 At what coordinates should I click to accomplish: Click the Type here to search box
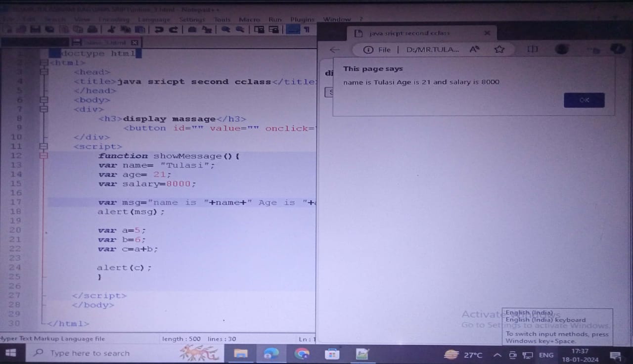[x=89, y=354]
